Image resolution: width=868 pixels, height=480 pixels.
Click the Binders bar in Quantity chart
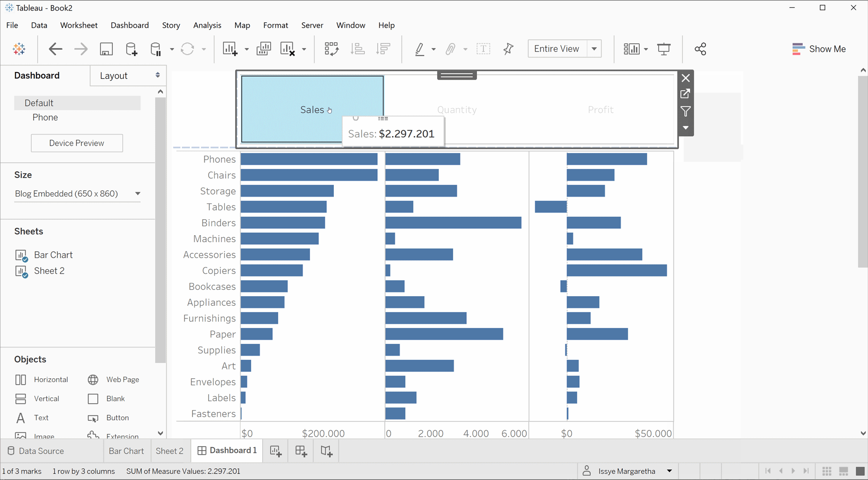click(453, 223)
